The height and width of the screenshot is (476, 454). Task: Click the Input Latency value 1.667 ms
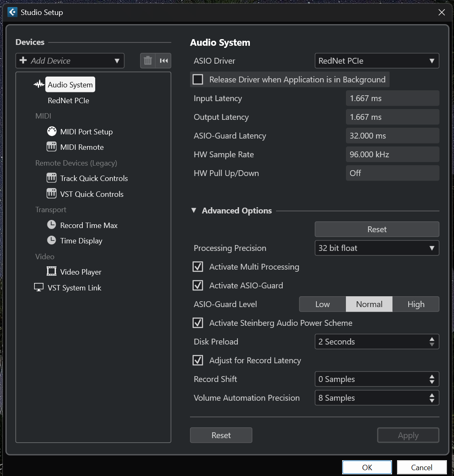tap(392, 98)
